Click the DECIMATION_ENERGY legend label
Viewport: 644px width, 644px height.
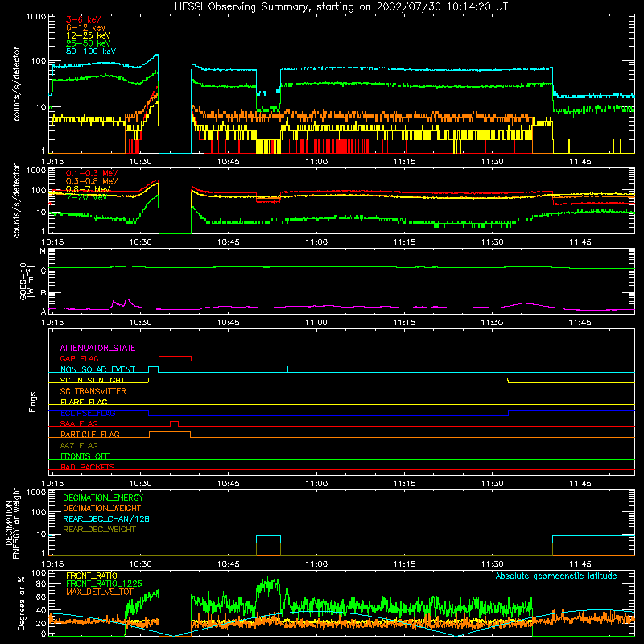(x=103, y=497)
